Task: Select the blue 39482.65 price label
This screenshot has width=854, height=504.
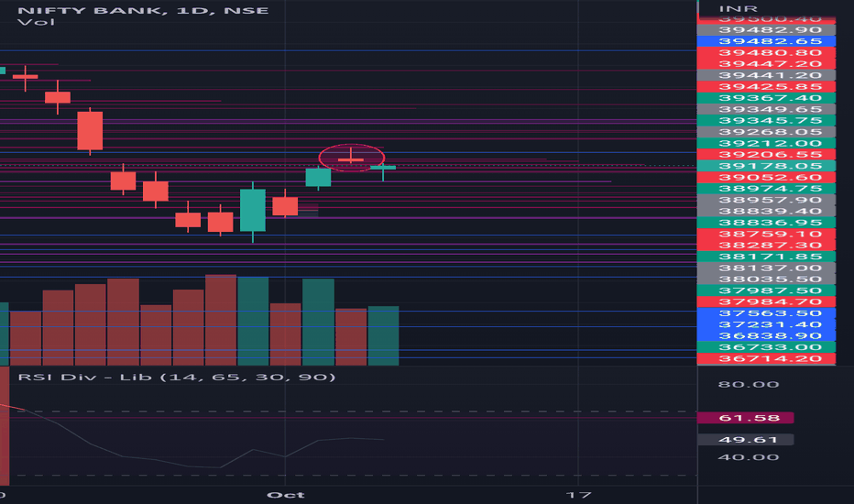Action: coord(766,41)
